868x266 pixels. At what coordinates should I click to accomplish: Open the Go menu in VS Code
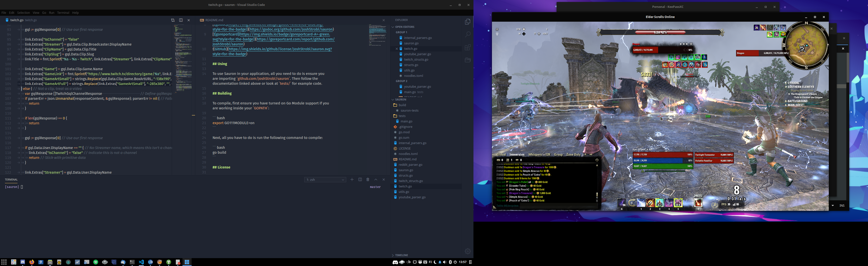pos(44,13)
